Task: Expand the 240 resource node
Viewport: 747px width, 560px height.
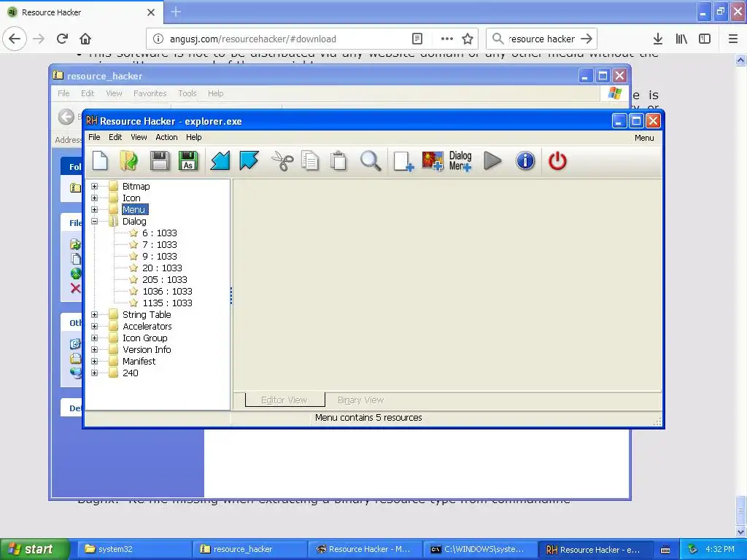Action: tap(94, 373)
